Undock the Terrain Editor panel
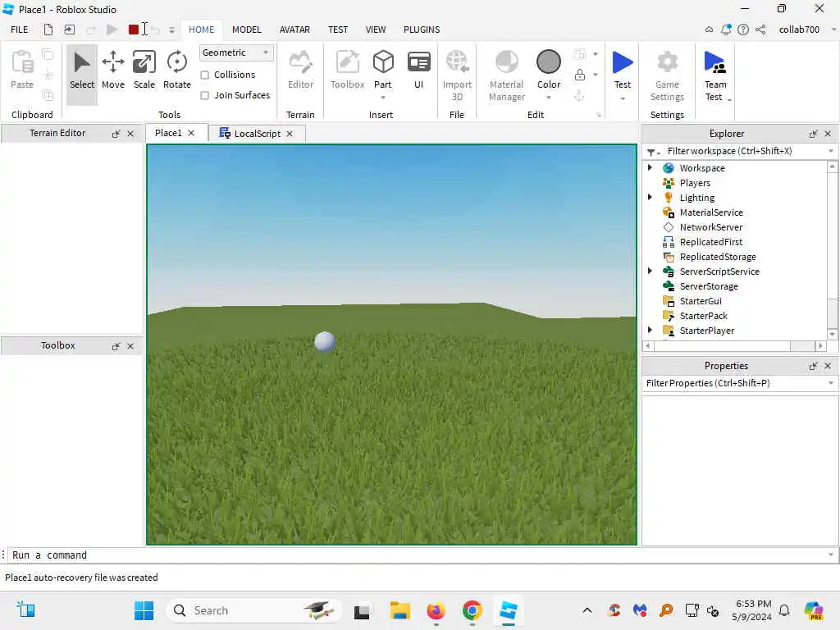This screenshot has width=840, height=630. click(116, 134)
